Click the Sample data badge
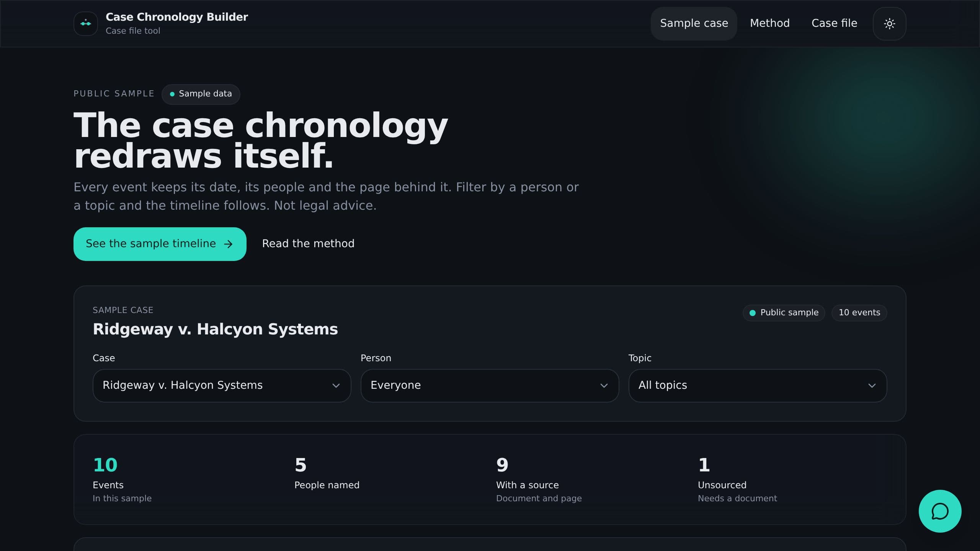The height and width of the screenshot is (551, 980). coord(201,94)
